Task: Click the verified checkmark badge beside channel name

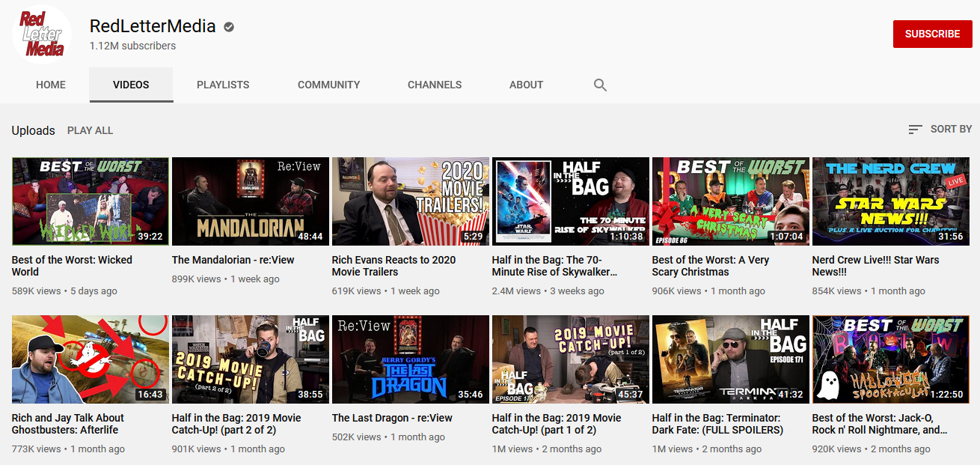Action: (229, 27)
